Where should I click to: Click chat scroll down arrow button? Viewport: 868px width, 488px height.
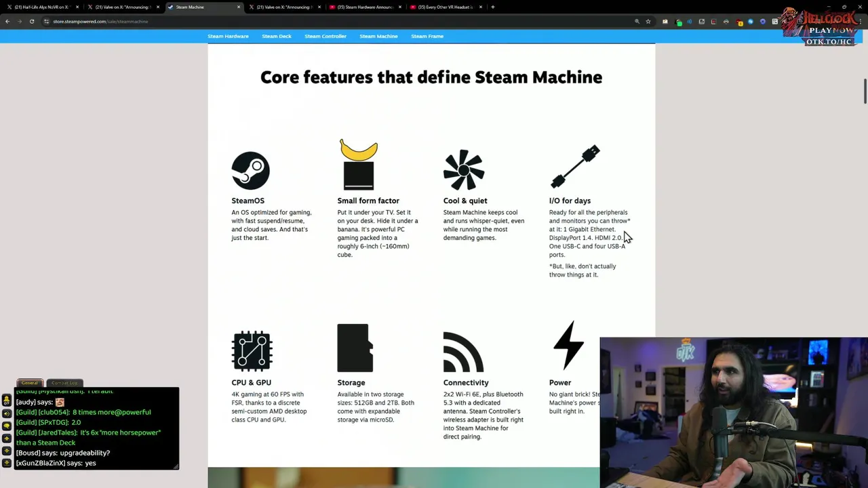coord(7,451)
